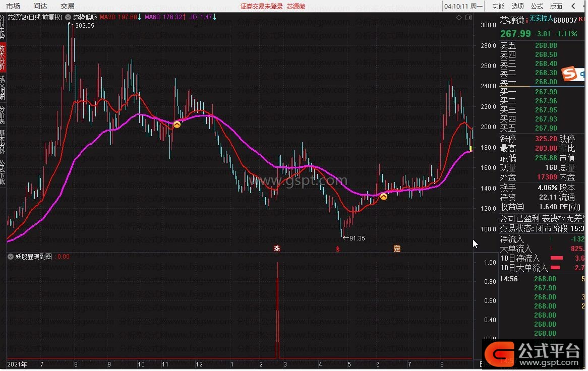Open the 选项 menu
The height and width of the screenshot is (371, 588).
[517, 6]
